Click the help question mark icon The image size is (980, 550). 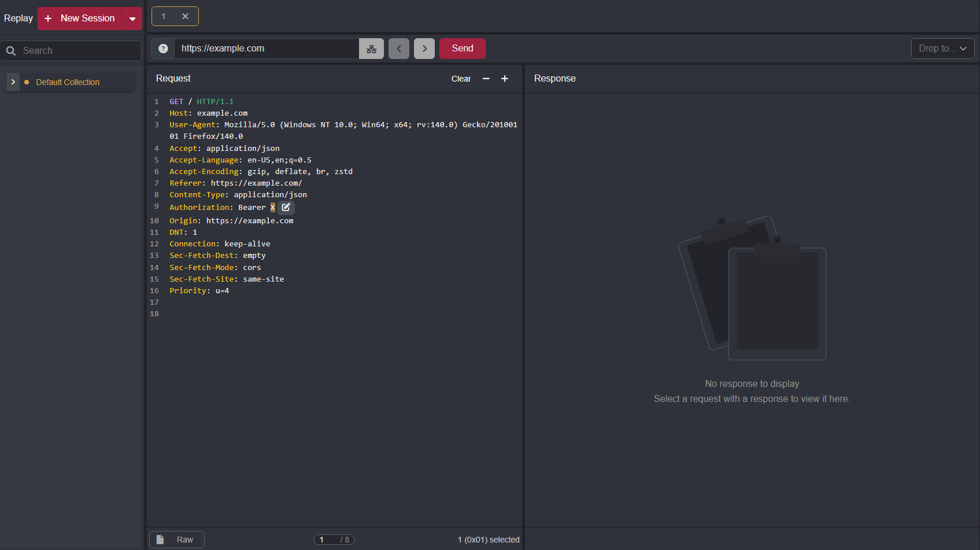pyautogui.click(x=163, y=49)
